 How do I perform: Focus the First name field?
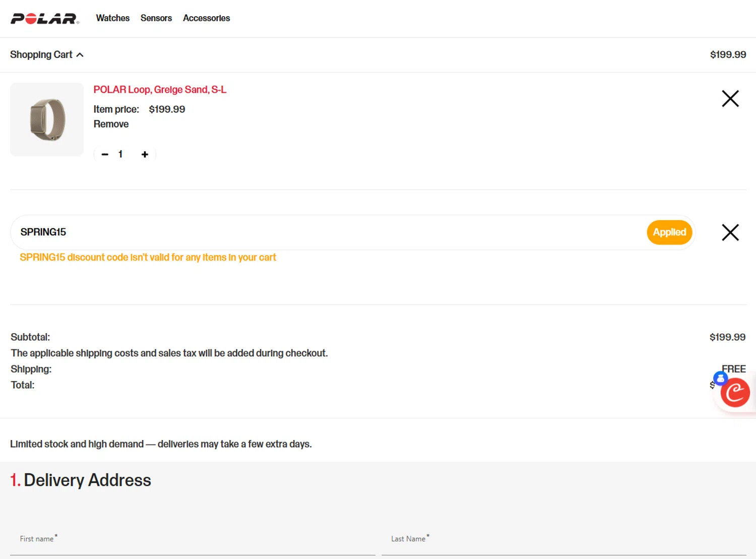193,539
